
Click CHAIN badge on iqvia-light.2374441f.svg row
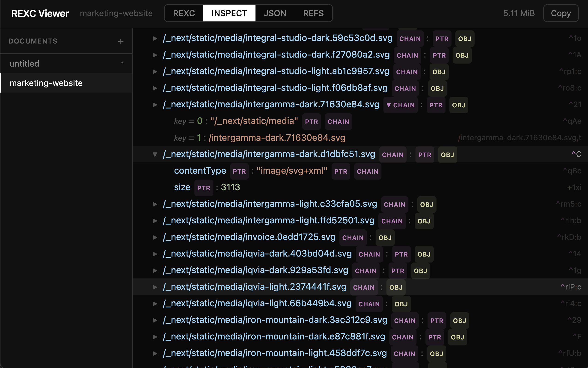pyautogui.click(x=364, y=287)
